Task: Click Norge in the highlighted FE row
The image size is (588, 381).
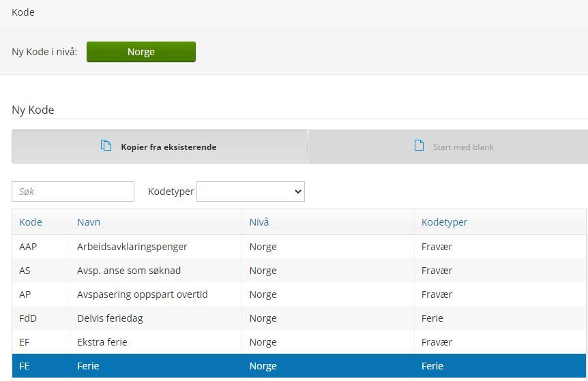Action: [263, 366]
